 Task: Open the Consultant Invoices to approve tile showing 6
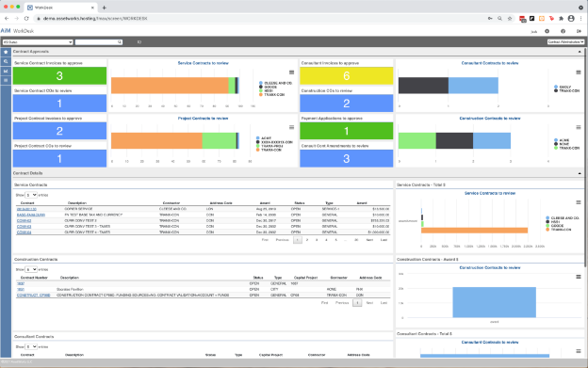coord(347,76)
